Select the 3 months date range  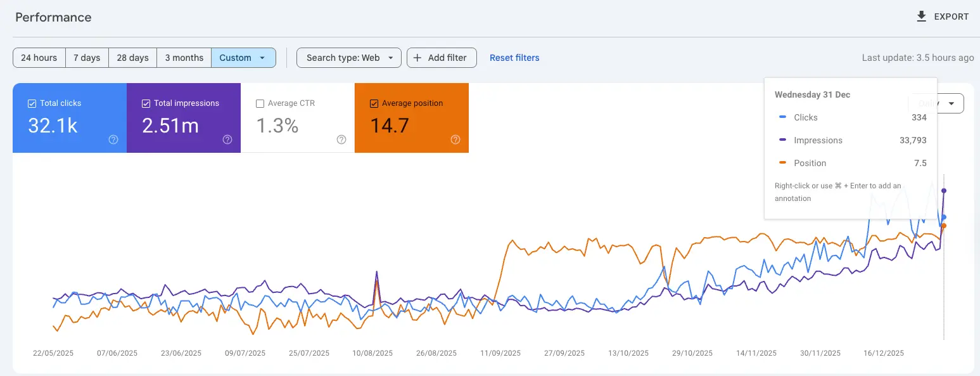tap(184, 58)
